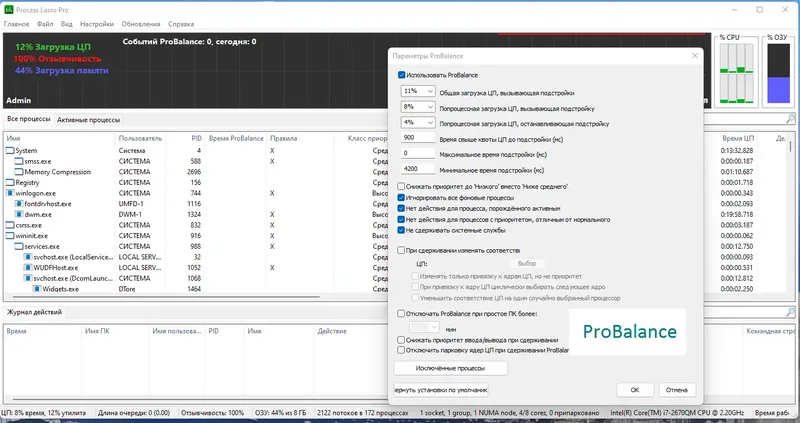The width and height of the screenshot is (800, 423).
Task: Sort by 'PID' column header
Action: (x=185, y=138)
